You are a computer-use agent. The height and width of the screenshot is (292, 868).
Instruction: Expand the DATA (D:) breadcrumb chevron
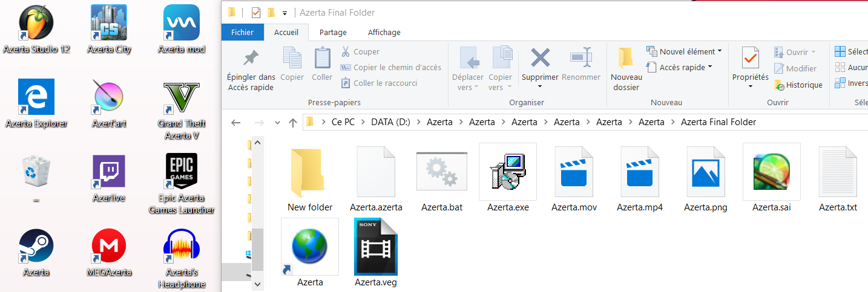pyautogui.click(x=419, y=122)
